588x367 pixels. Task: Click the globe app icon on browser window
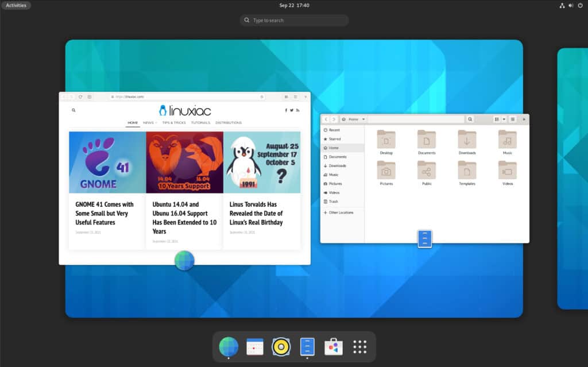(184, 260)
